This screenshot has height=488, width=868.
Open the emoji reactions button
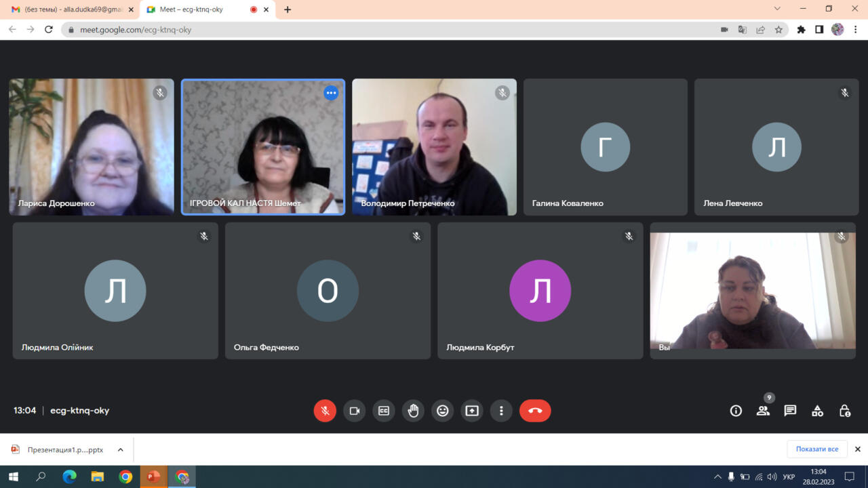point(443,411)
